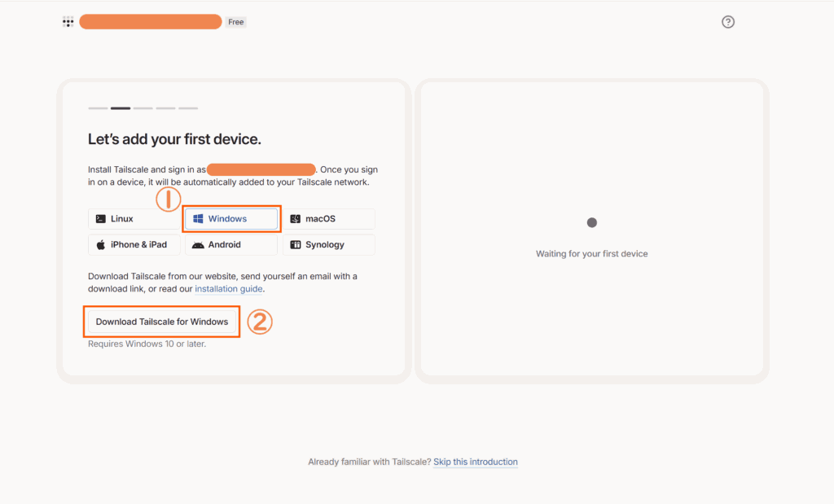The height and width of the screenshot is (504, 834).
Task: Jump to the fourth onboarding progress step
Action: point(165,108)
